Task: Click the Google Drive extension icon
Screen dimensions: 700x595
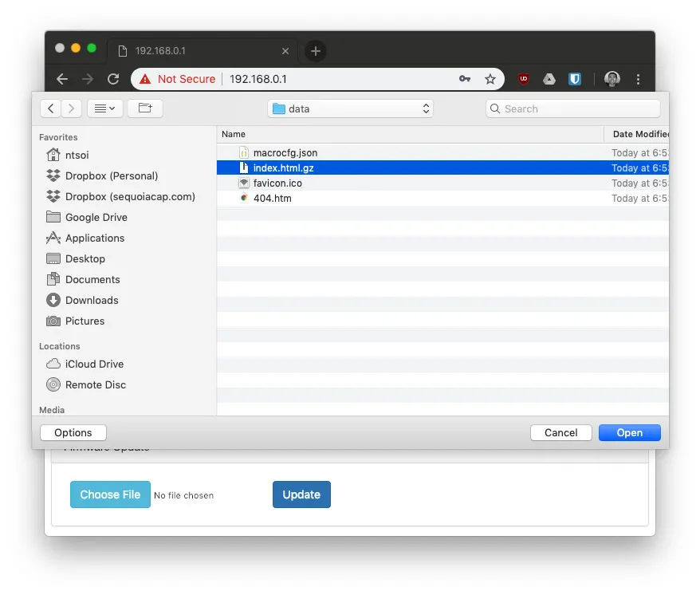Action: [x=549, y=79]
